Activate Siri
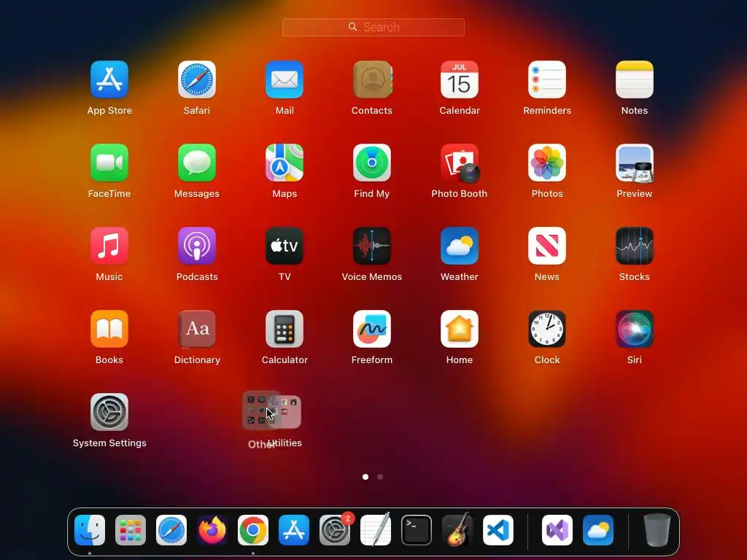 (x=635, y=329)
